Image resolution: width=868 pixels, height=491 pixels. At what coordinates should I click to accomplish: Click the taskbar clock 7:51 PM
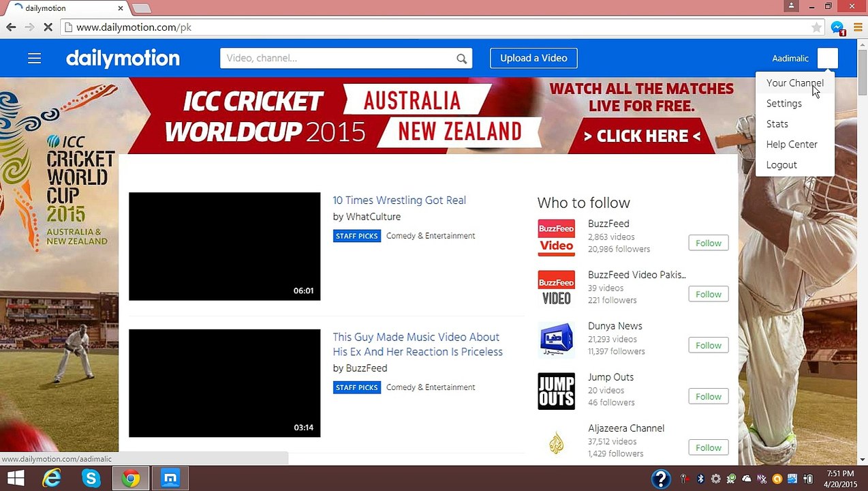click(839, 474)
